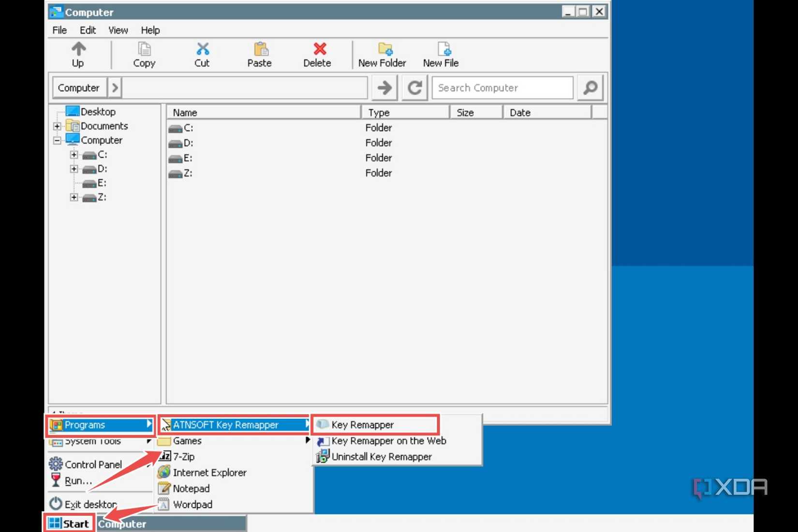This screenshot has width=798, height=532.
Task: Expand the D: drive tree node
Action: 74,169
